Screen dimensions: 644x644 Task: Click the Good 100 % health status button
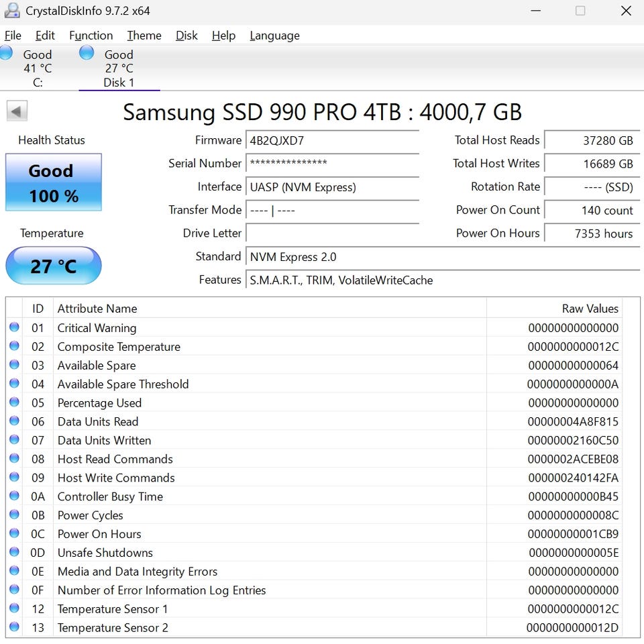54,182
